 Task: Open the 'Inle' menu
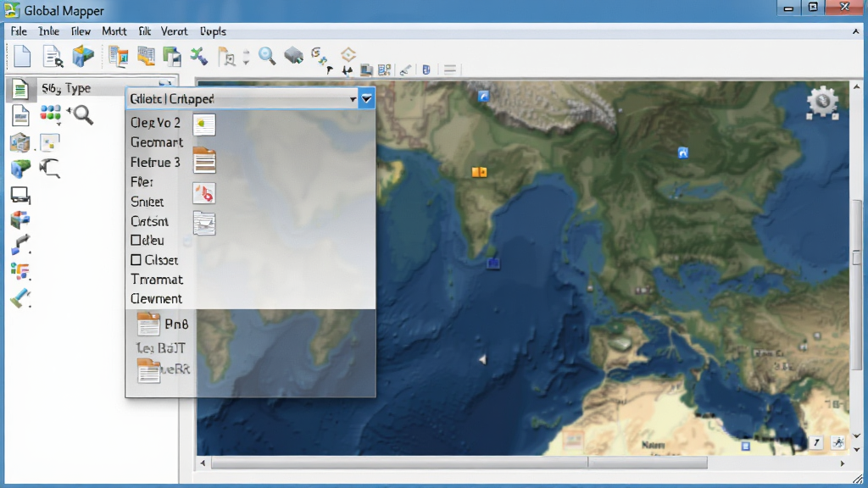[48, 31]
